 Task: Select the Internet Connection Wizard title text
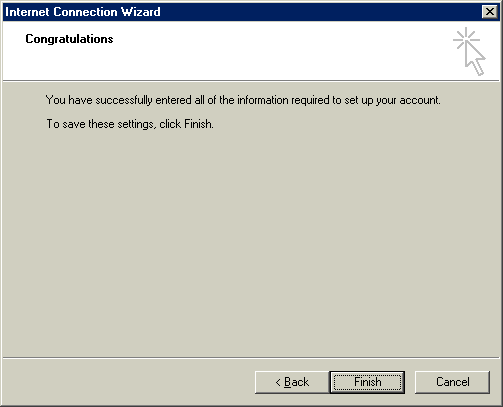83,12
